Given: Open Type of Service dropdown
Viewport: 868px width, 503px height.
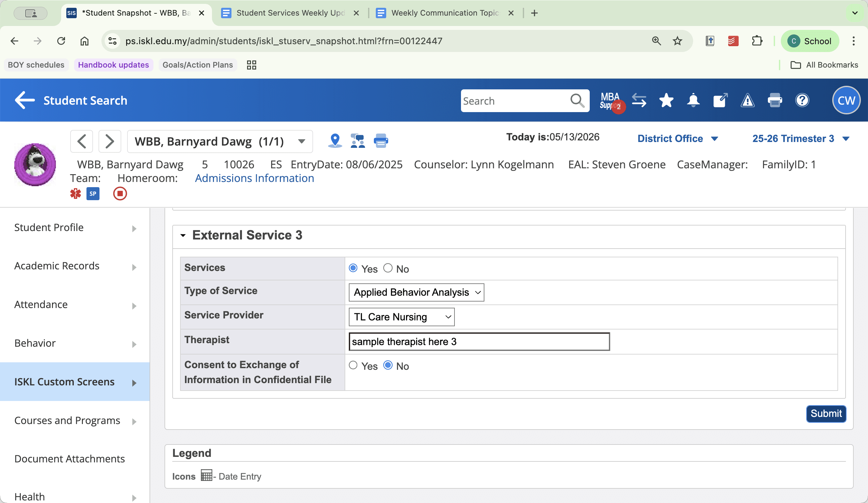Looking at the screenshot, I should pyautogui.click(x=416, y=292).
